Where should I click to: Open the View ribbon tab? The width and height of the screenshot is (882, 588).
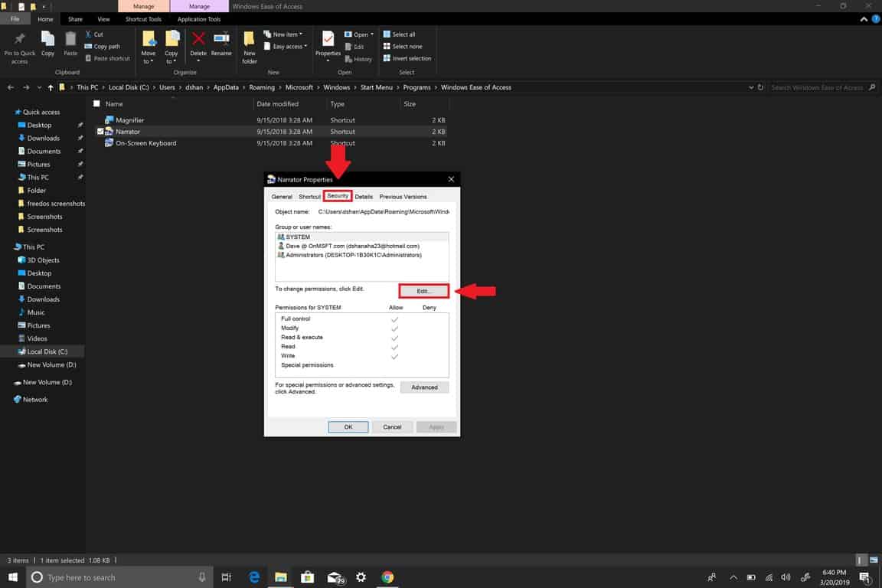click(103, 19)
